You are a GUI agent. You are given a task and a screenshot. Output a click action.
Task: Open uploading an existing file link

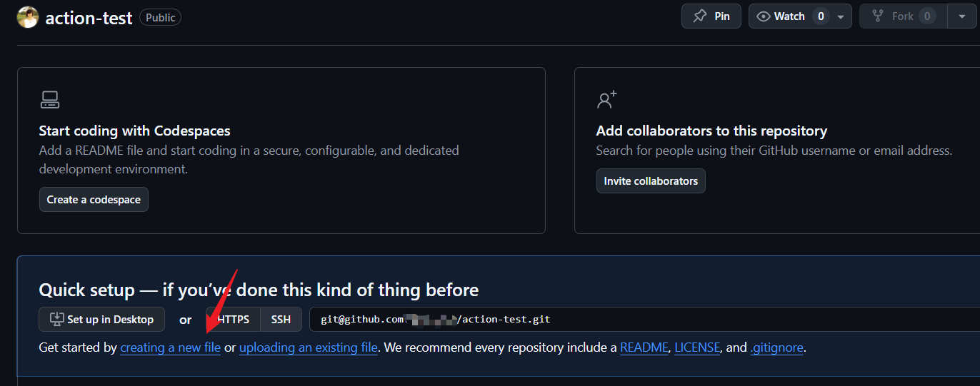[x=308, y=348]
